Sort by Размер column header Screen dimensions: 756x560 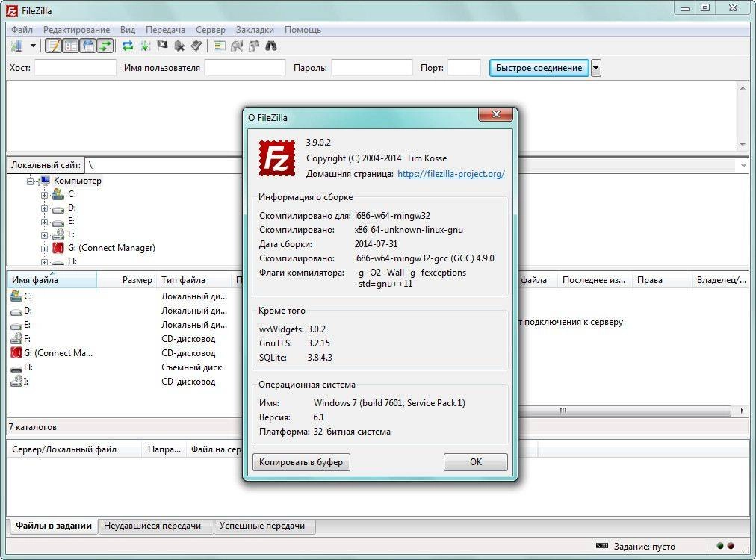(126, 280)
